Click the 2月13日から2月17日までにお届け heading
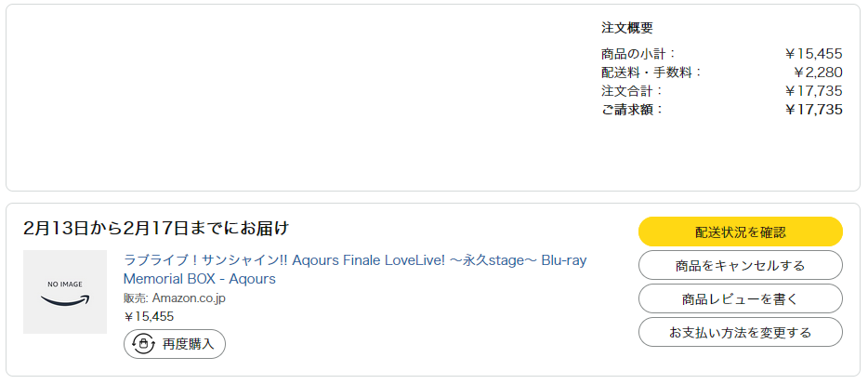868x384 pixels. point(156,228)
